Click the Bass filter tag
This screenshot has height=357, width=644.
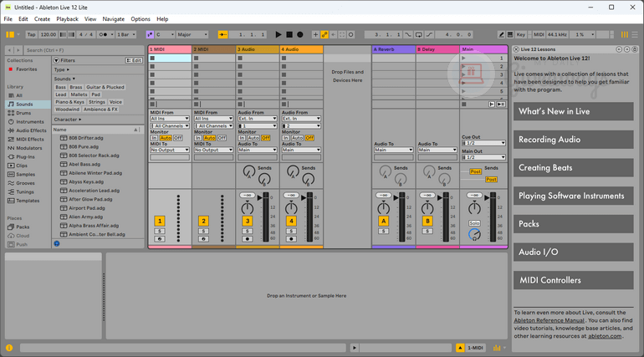(60, 87)
